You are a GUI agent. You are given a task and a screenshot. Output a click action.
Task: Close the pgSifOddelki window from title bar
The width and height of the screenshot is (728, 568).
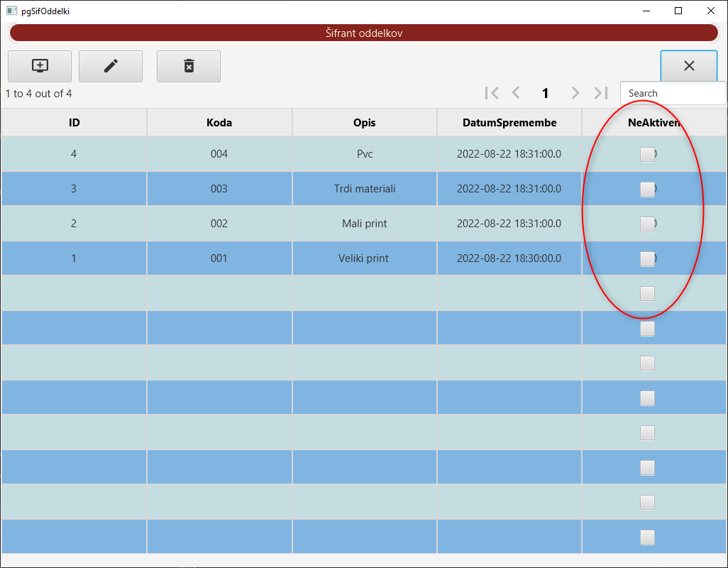[711, 11]
